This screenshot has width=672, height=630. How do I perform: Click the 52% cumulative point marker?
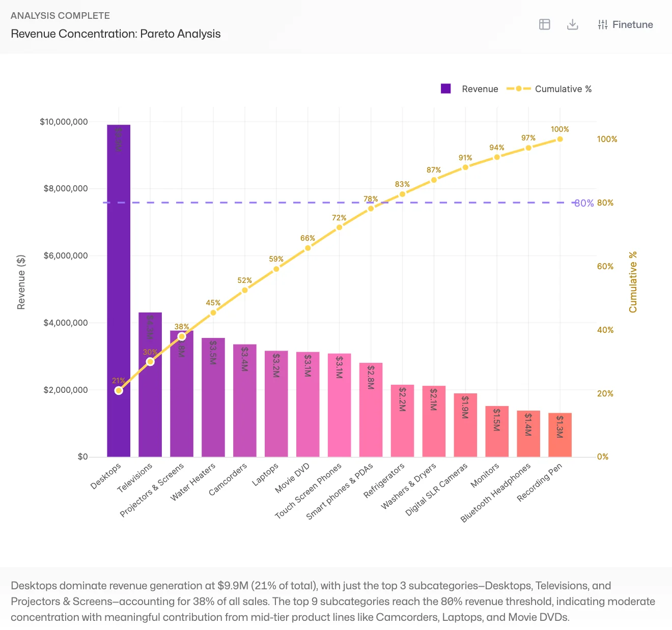coord(245,290)
